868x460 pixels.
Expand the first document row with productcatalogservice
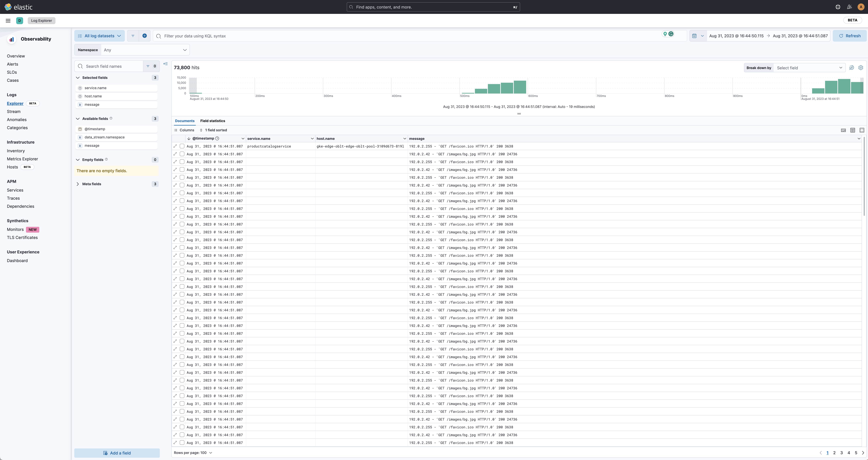(175, 146)
